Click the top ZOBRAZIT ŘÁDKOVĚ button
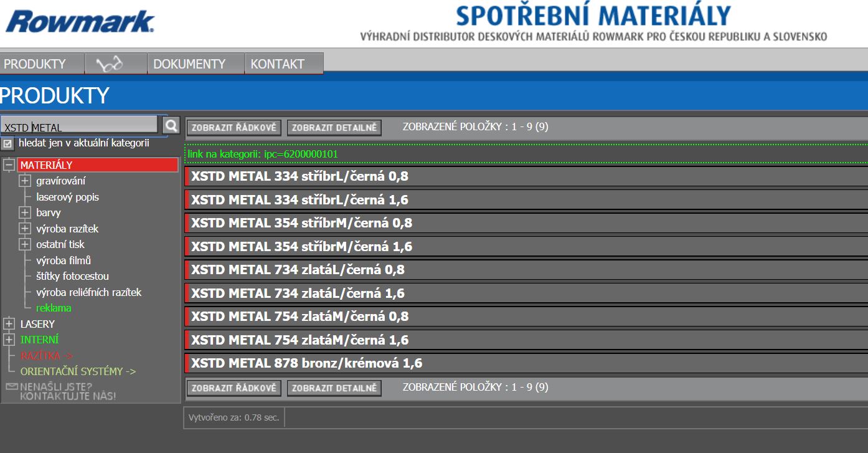Image resolution: width=868 pixels, height=453 pixels. click(234, 128)
